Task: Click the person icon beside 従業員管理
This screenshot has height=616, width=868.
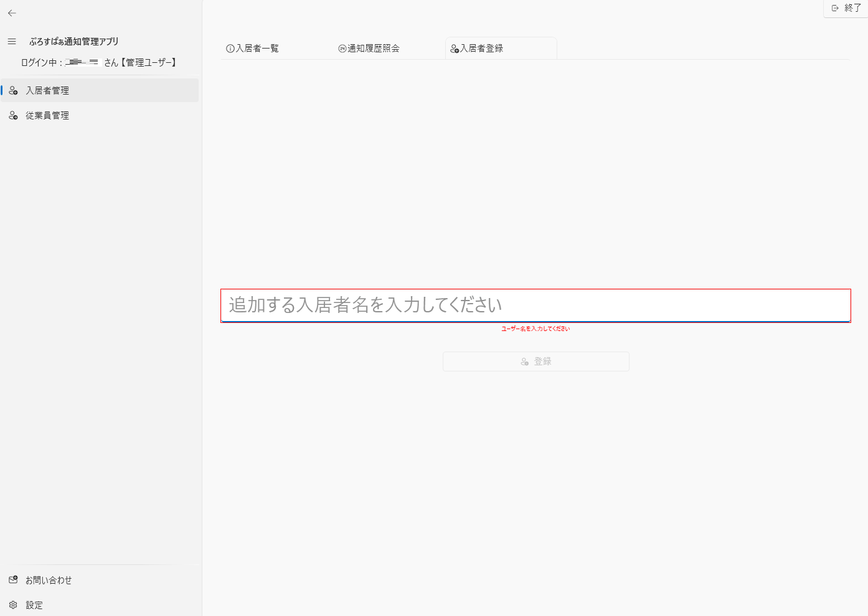Action: click(x=13, y=116)
